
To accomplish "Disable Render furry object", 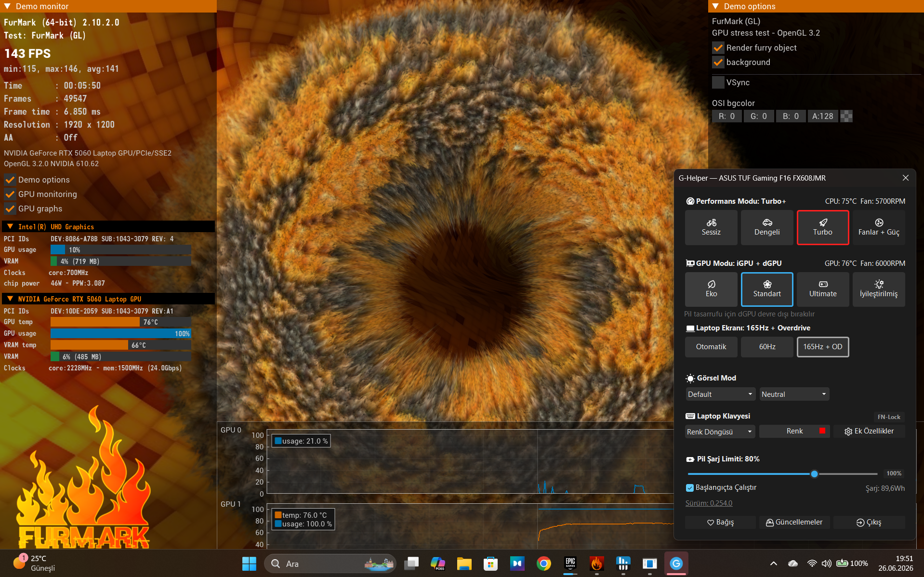I will 718,48.
